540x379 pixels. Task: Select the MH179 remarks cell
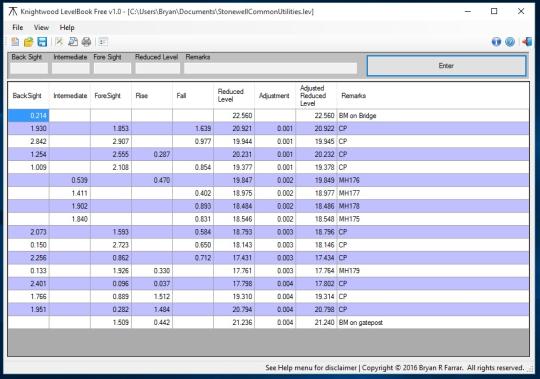pyautogui.click(x=433, y=271)
